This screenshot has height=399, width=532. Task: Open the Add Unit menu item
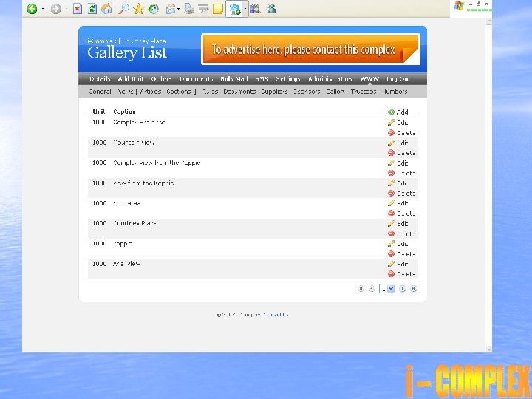(x=131, y=79)
